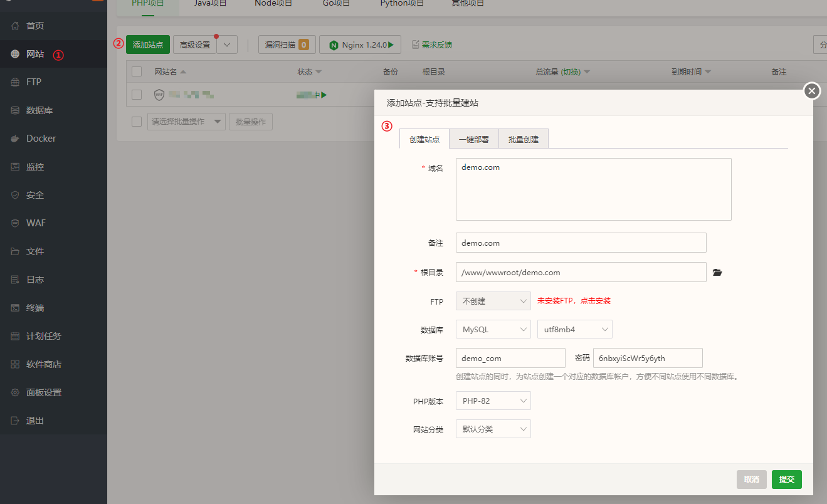Click the 总流量 (切换) column header
This screenshot has height=504, width=827.
pos(562,72)
